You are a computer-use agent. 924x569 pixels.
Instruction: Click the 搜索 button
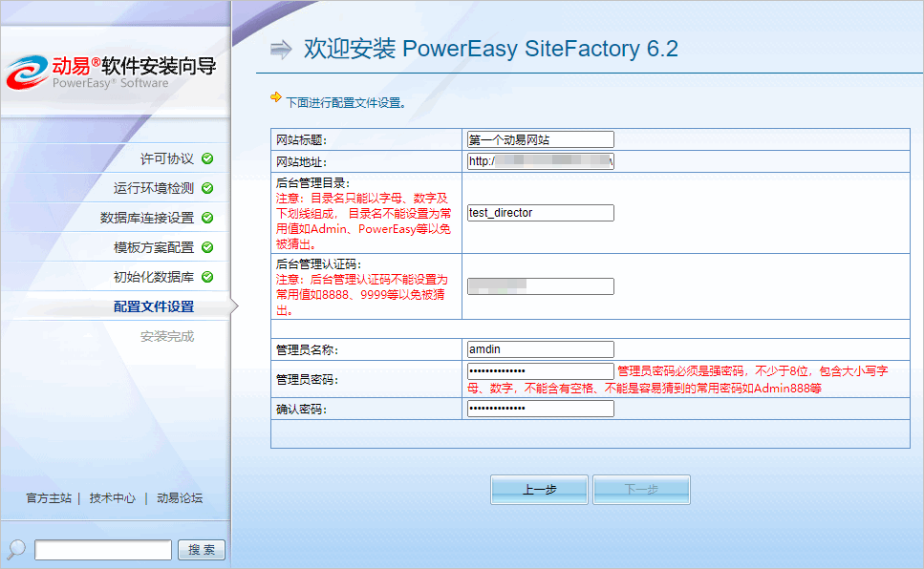202,550
